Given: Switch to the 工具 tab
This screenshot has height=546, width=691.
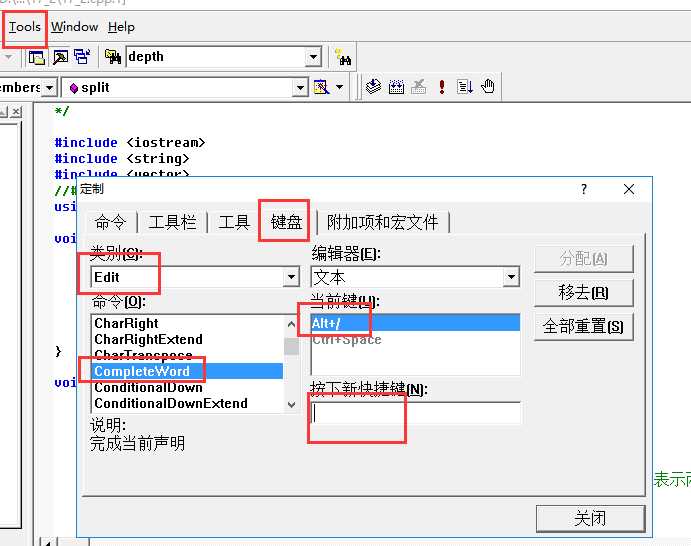Looking at the screenshot, I should click(234, 222).
